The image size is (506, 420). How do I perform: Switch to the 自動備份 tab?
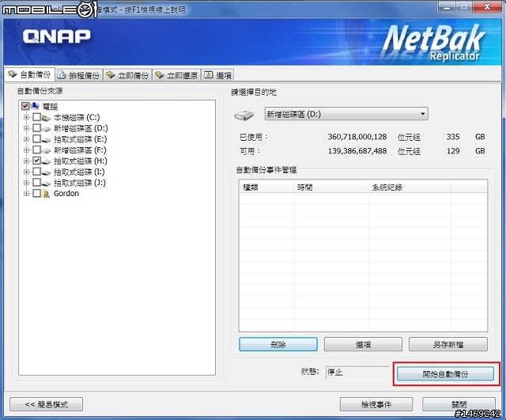pyautogui.click(x=29, y=75)
